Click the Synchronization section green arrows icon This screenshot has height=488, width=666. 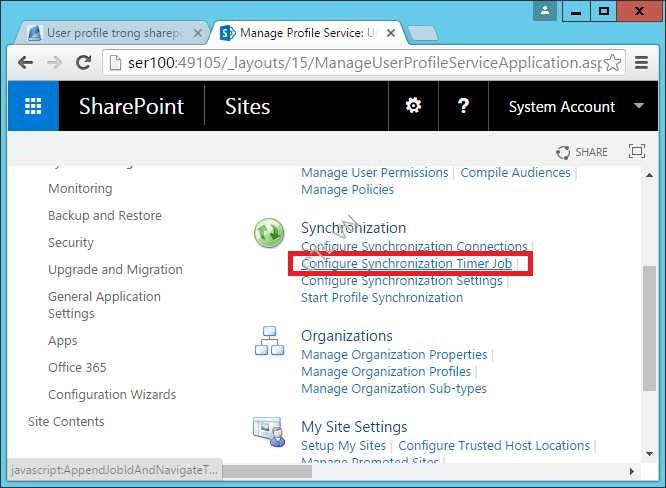[x=269, y=233]
